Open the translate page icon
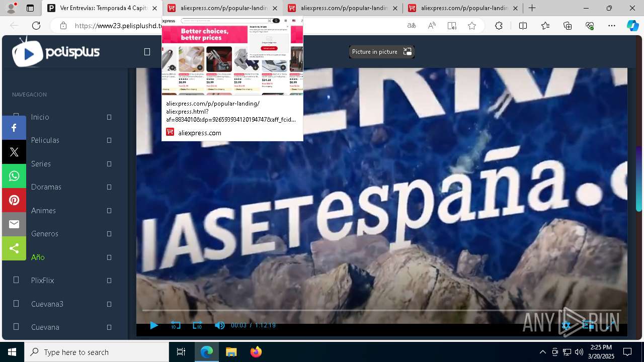The height and width of the screenshot is (362, 644). (412, 26)
